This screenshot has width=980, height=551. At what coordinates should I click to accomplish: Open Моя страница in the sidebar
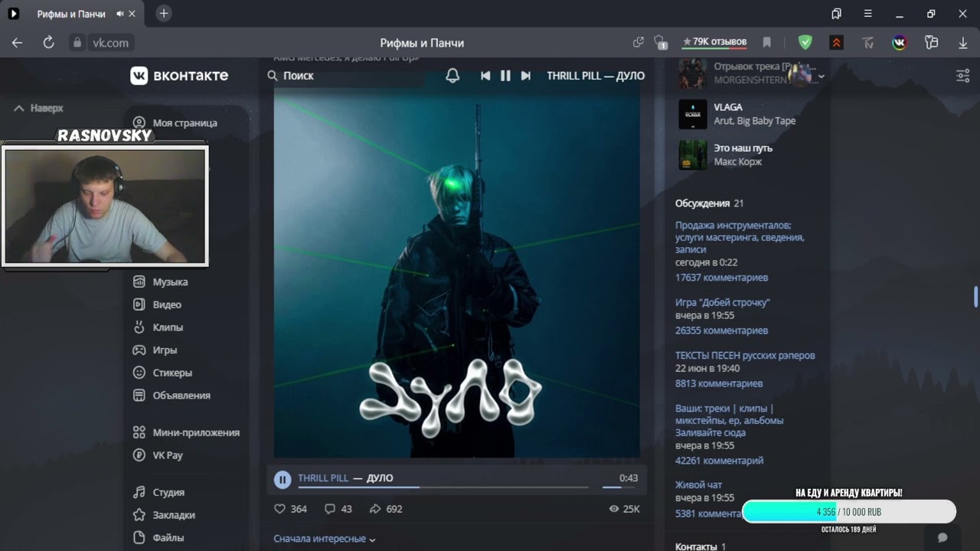pyautogui.click(x=175, y=122)
